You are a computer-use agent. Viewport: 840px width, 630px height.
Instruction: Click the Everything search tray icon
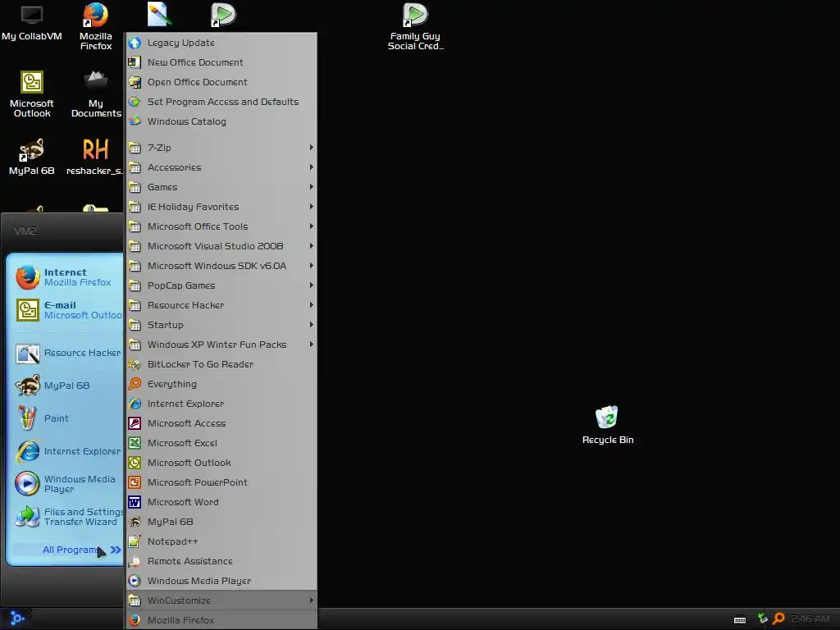click(x=779, y=619)
